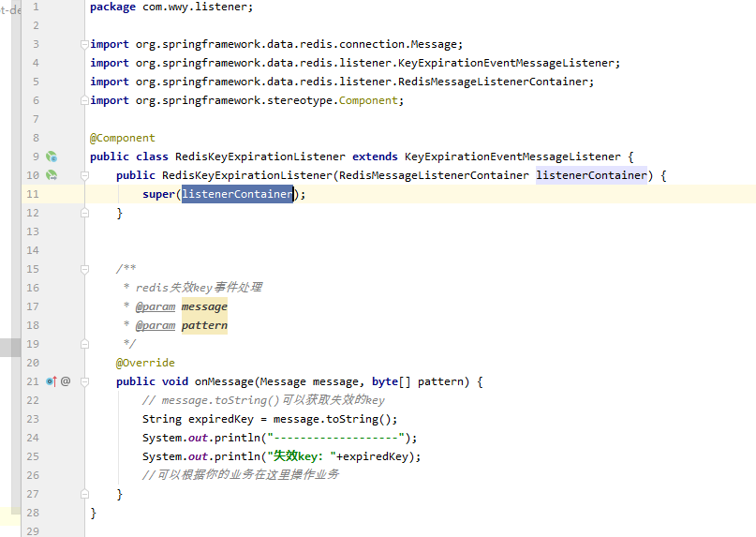
Task: Click the @Override annotation on line 20
Action: 145,363
